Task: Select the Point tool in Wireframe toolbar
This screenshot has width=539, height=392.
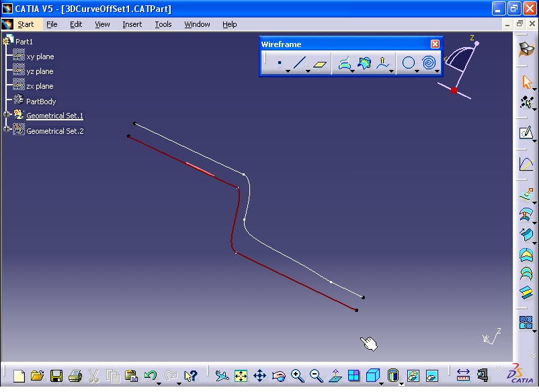Action: click(x=280, y=63)
